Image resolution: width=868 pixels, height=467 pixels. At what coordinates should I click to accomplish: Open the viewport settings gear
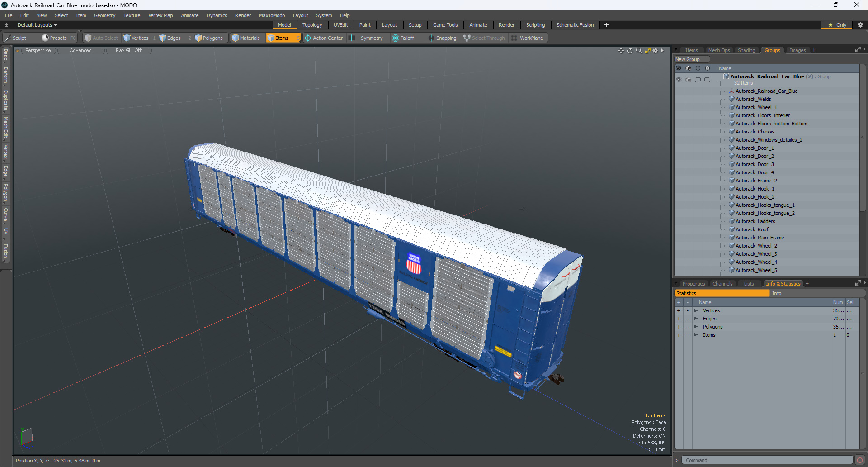655,51
